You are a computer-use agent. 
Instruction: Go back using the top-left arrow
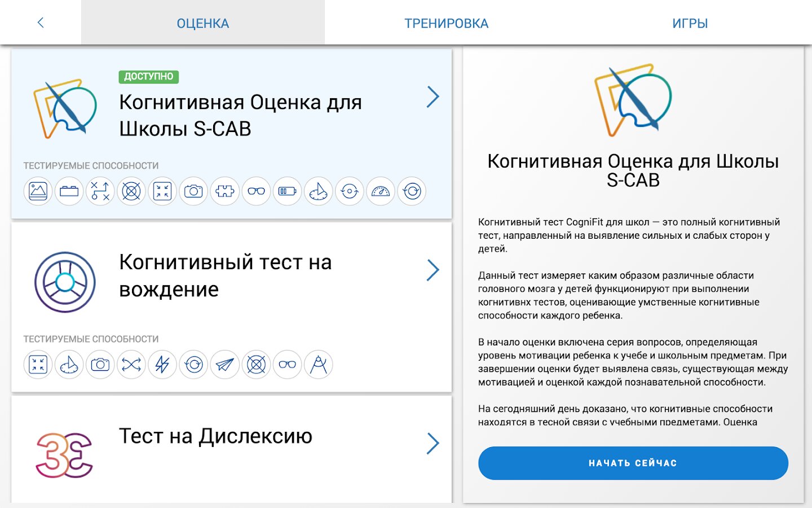coord(41,23)
